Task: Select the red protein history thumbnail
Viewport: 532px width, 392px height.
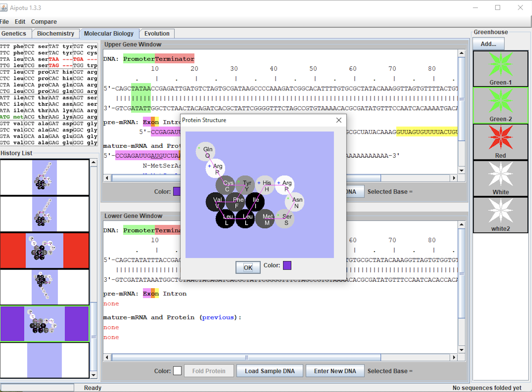Action: (45, 250)
